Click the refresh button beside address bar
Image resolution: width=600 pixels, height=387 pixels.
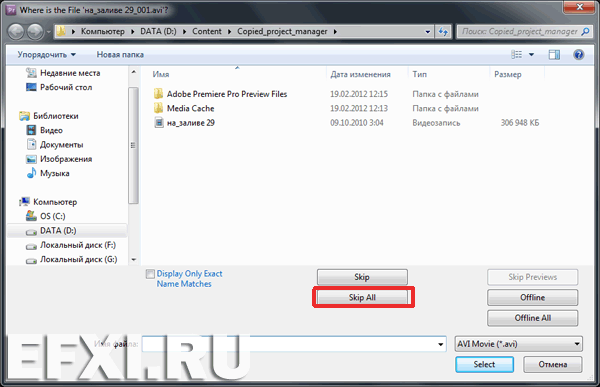click(443, 32)
